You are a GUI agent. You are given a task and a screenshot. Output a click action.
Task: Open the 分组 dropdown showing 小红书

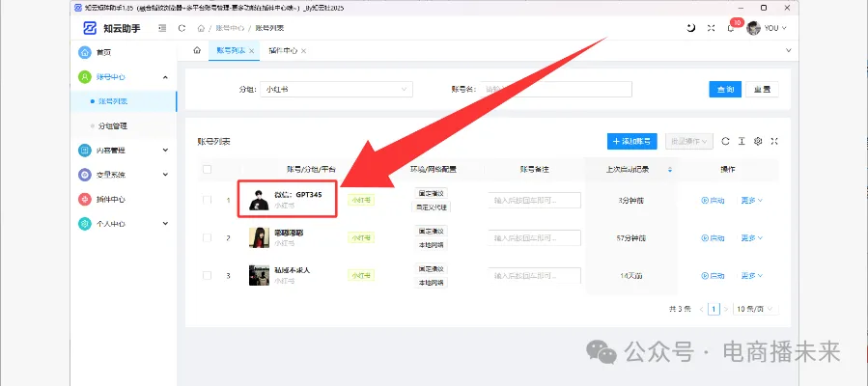[x=337, y=90]
